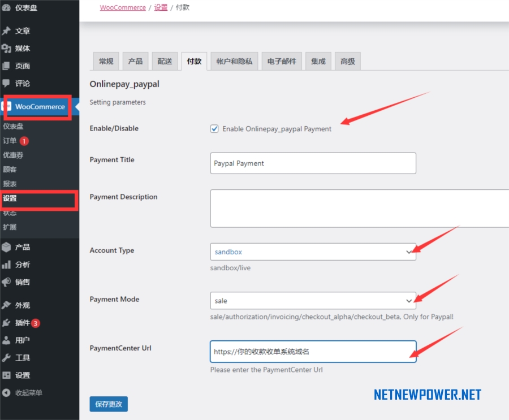Click the Marketing megaphone icon

pyautogui.click(x=6, y=282)
